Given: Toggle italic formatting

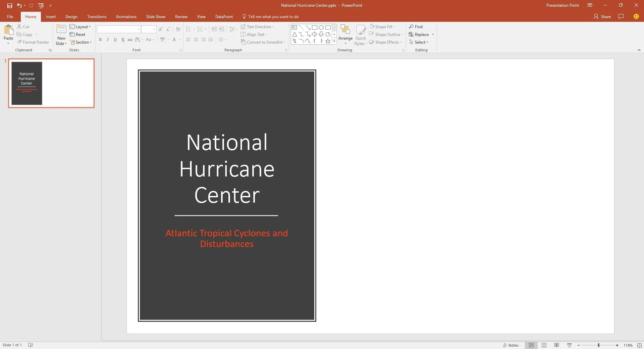Looking at the screenshot, I should pos(107,40).
